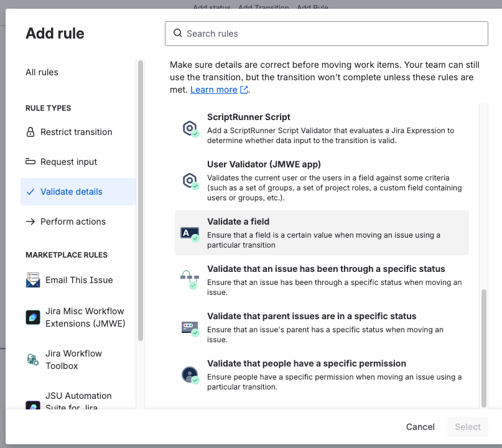Open JSU Automation Suite for Jira rules
The height and width of the screenshot is (448, 502).
(78, 401)
